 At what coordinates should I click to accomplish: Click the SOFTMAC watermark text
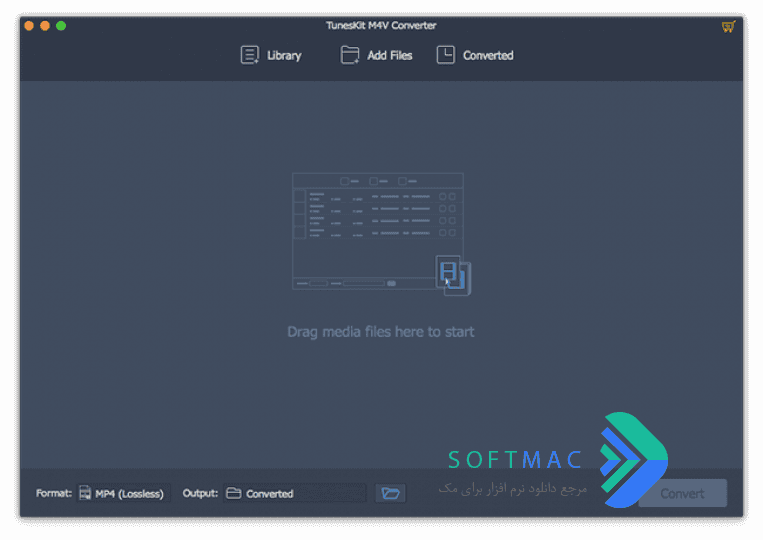[515, 460]
